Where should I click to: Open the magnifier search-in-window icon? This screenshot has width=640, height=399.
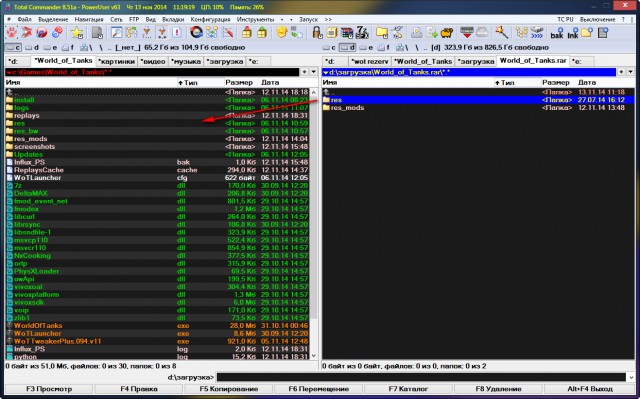(x=116, y=33)
